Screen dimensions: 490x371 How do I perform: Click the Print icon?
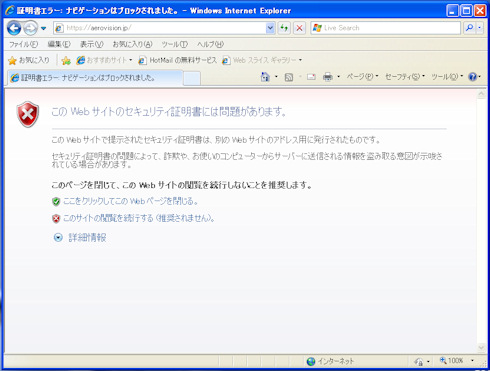[x=328, y=77]
